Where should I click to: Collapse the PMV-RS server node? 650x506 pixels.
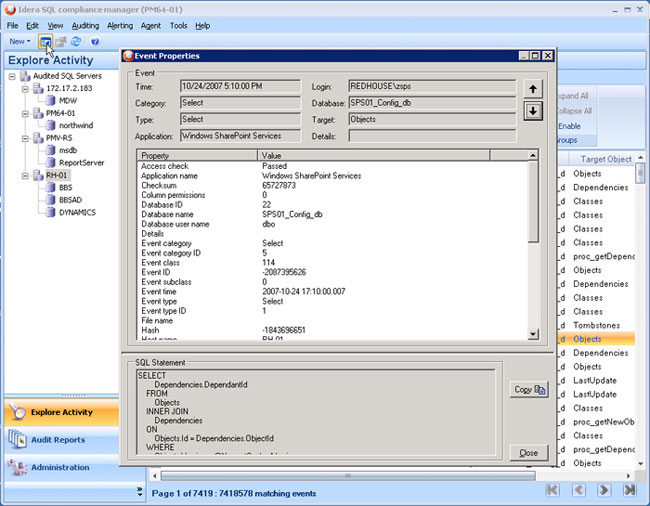point(25,138)
